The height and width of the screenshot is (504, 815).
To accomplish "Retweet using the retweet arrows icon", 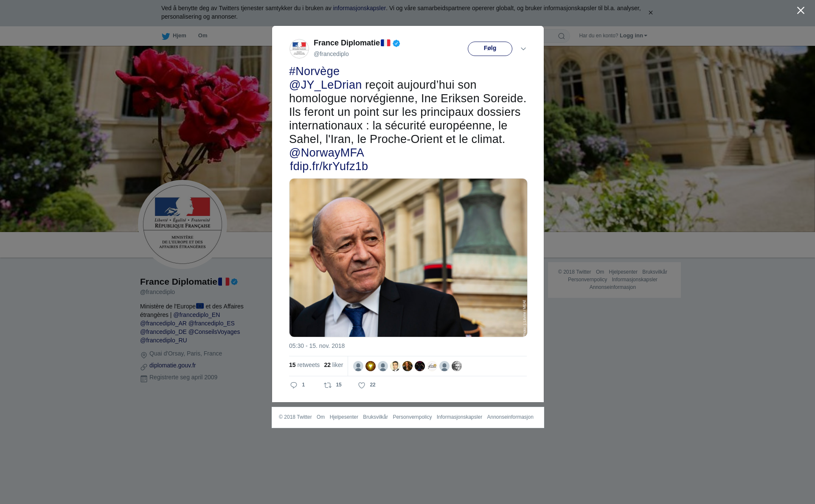I will (328, 385).
